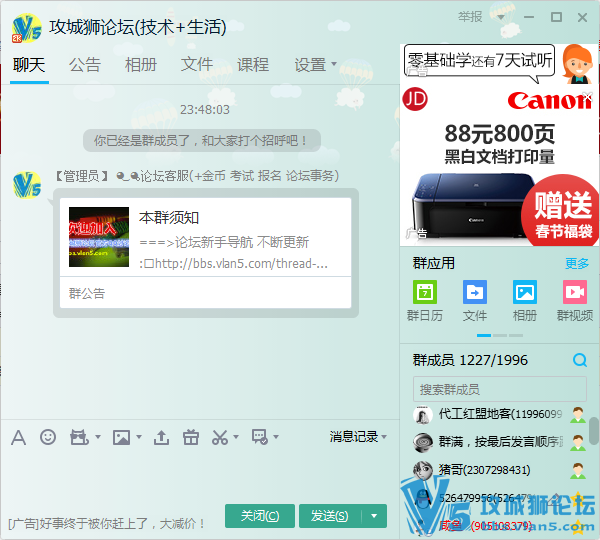
Task: Open the emoji picker smiley icon
Action: [x=48, y=437]
